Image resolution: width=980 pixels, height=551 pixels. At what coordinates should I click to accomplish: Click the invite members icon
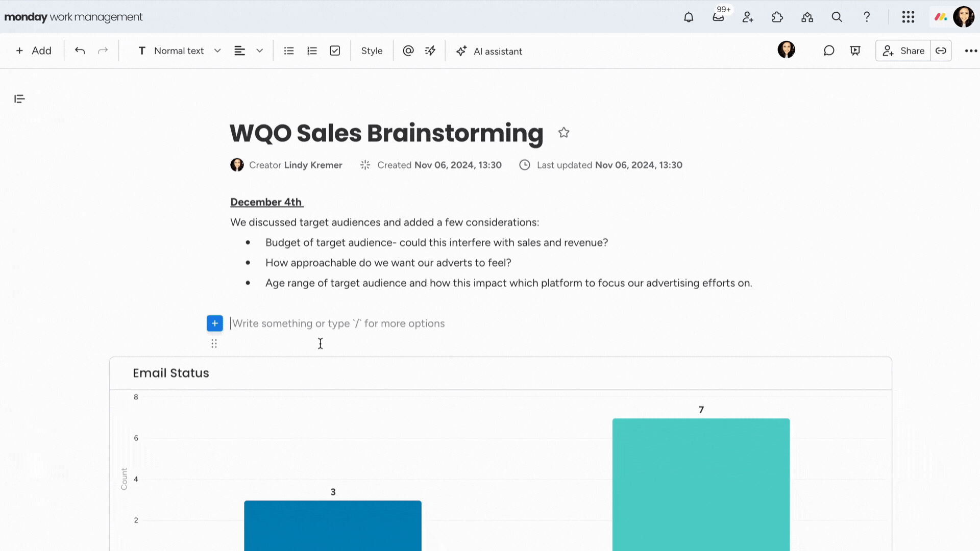point(748,17)
